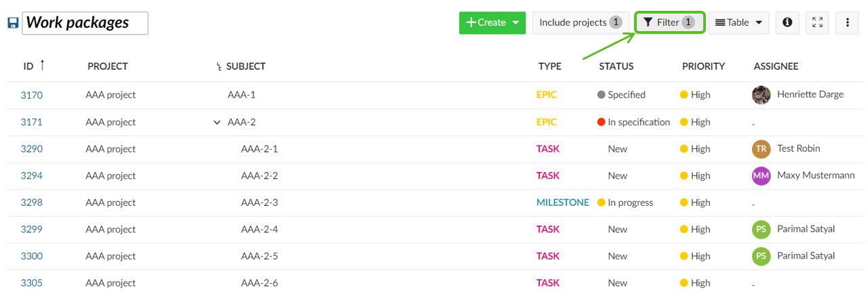The width and height of the screenshot is (868, 302).
Task: Click the TR avatar for Test Robin
Action: [x=761, y=149]
